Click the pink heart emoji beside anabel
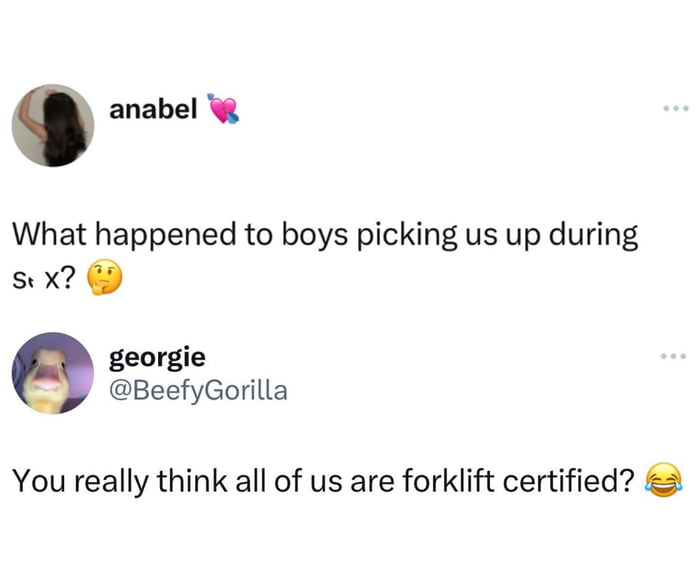The height and width of the screenshot is (580, 700). tap(222, 108)
